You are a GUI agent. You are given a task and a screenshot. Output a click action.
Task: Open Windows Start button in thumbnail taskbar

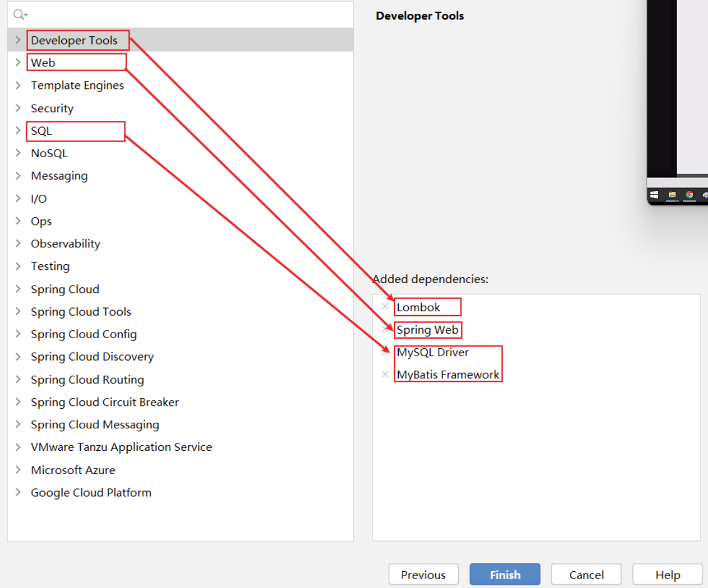(x=654, y=195)
